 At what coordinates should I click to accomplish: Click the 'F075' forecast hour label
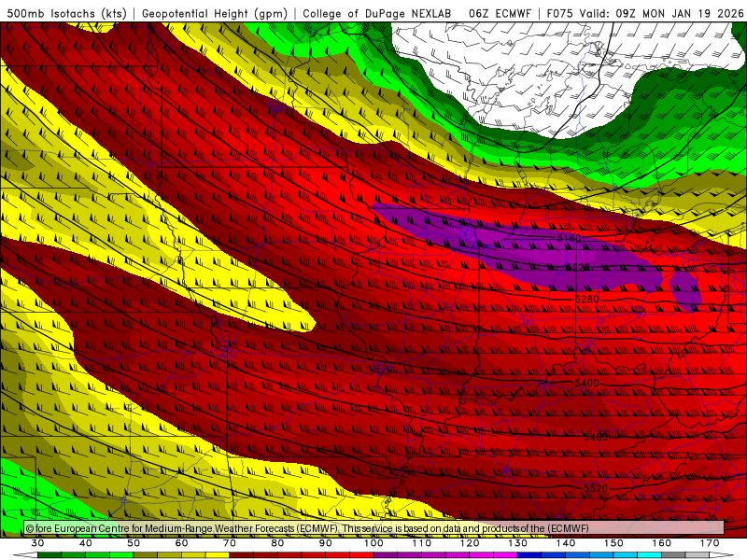point(559,13)
